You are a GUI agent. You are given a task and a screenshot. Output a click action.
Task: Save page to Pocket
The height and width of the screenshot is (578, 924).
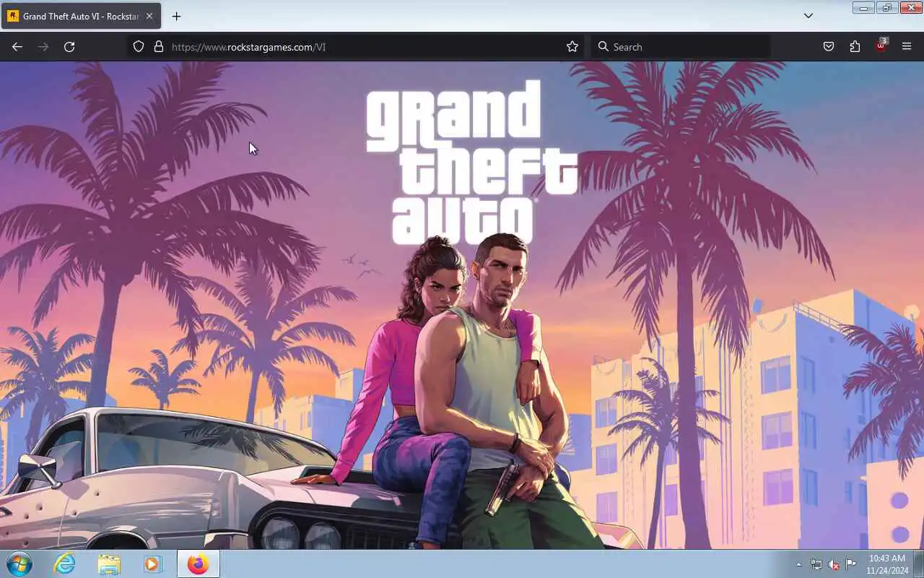coord(829,47)
